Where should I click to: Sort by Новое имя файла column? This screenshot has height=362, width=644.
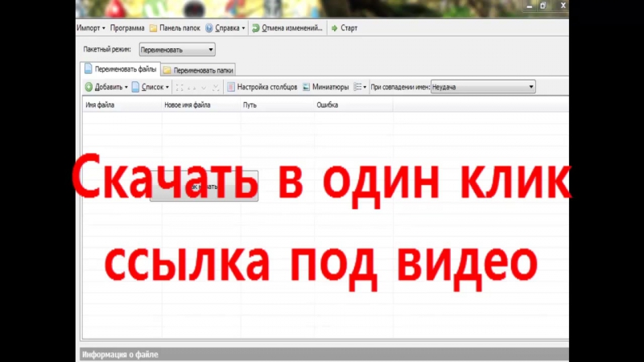[x=200, y=105]
